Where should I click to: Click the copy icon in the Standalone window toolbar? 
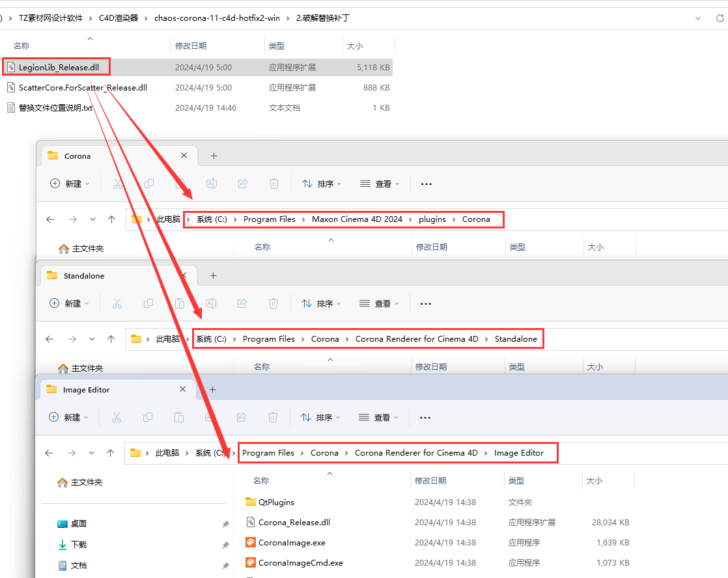coord(148,303)
